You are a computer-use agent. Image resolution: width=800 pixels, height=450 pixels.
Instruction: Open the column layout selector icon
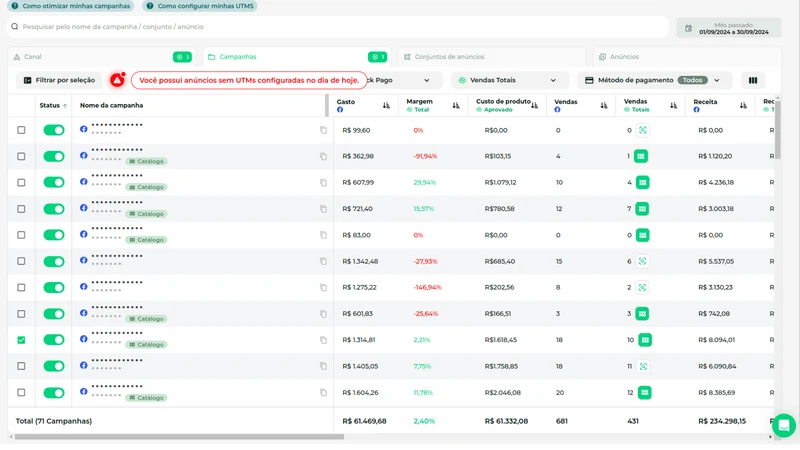[x=753, y=80]
